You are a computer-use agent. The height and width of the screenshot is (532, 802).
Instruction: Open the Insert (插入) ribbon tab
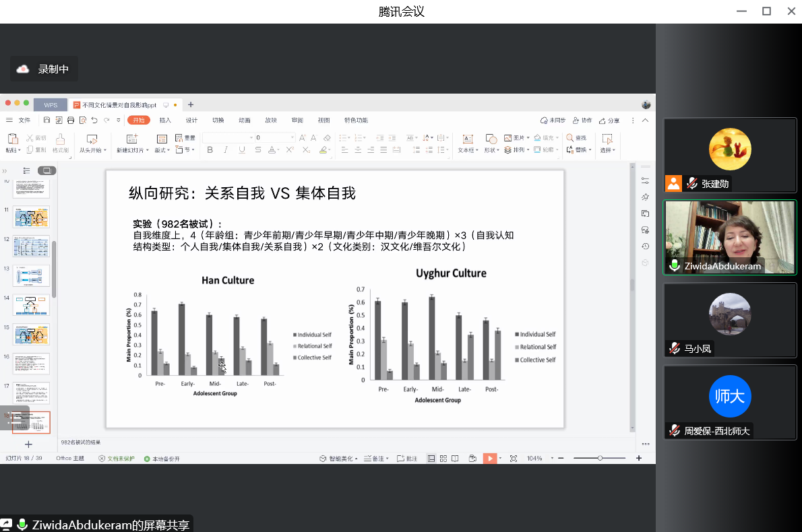[x=165, y=121]
